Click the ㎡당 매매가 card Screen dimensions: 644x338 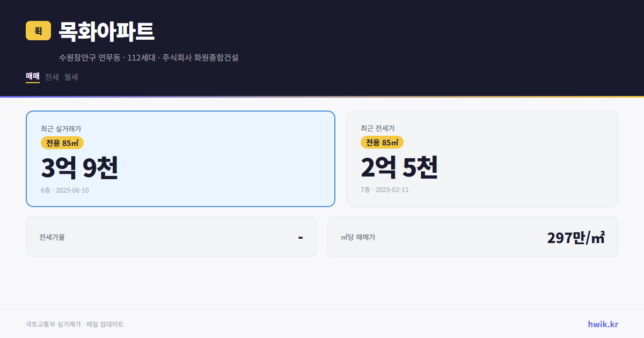(472, 237)
